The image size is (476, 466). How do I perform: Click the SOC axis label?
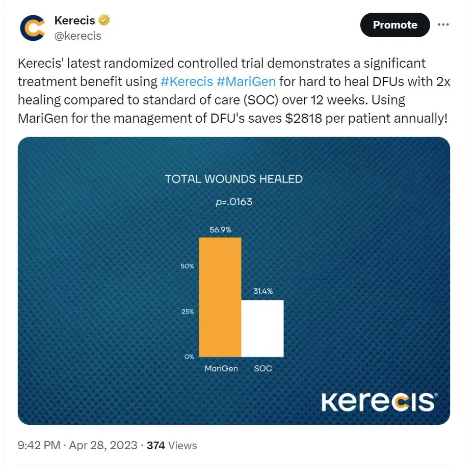(x=263, y=368)
